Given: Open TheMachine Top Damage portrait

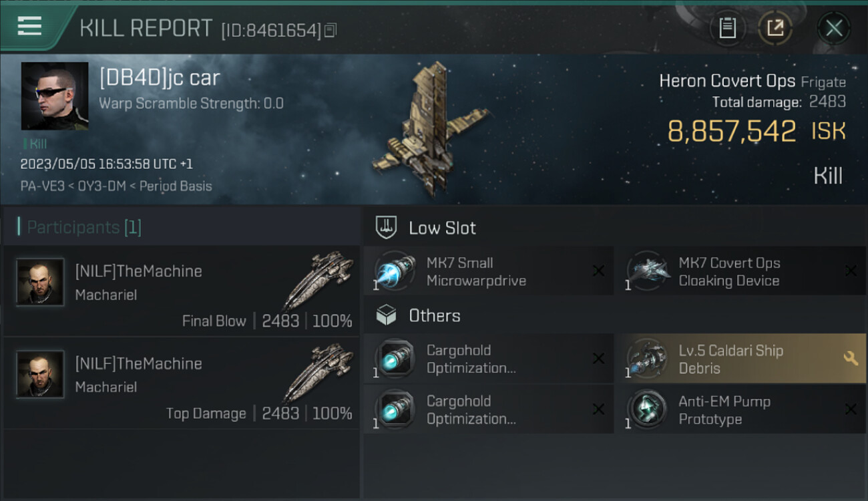Looking at the screenshot, I should pos(40,374).
